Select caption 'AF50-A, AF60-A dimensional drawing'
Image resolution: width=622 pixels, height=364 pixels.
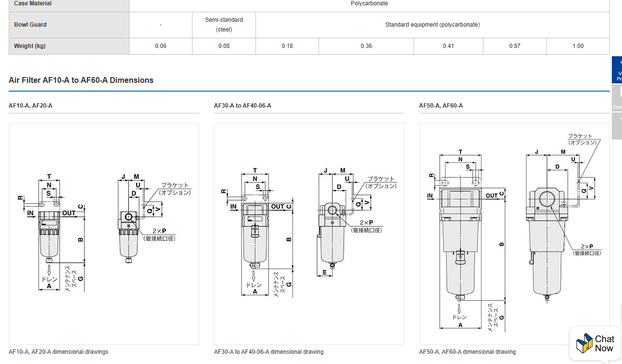[467, 352]
